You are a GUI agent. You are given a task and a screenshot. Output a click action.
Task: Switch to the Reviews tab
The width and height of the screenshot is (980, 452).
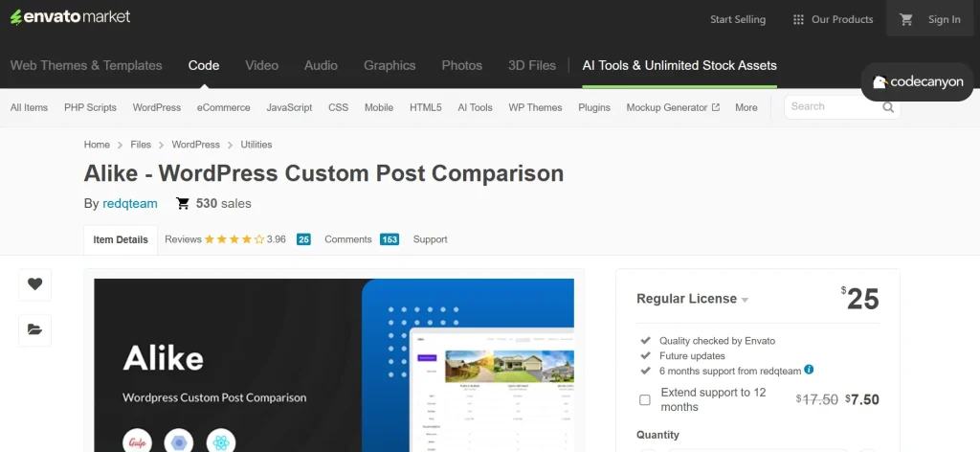tap(183, 239)
